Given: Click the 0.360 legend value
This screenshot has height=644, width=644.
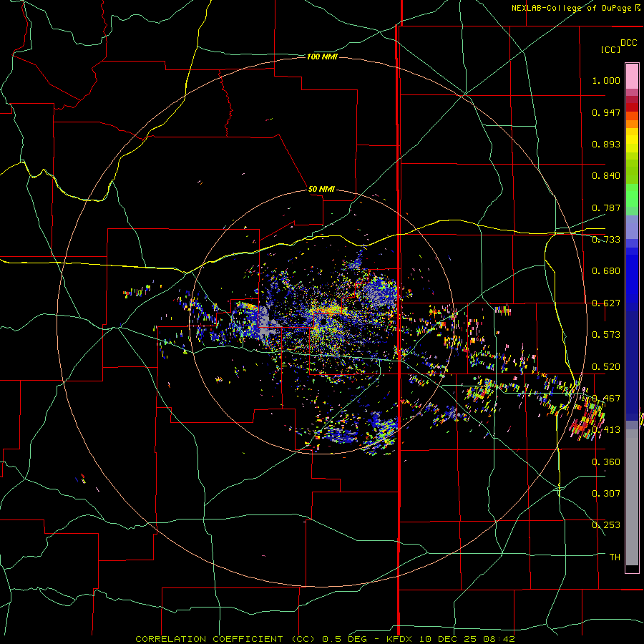Looking at the screenshot, I should coord(606,462).
